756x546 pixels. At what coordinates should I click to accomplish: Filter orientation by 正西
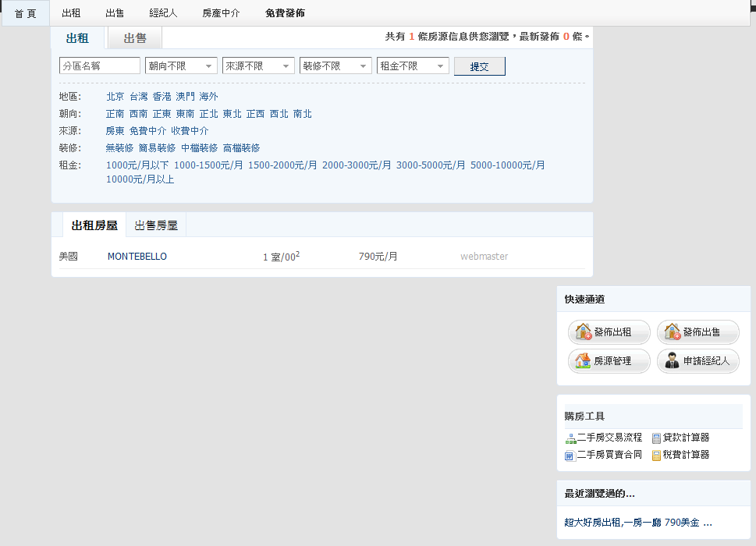pos(256,114)
